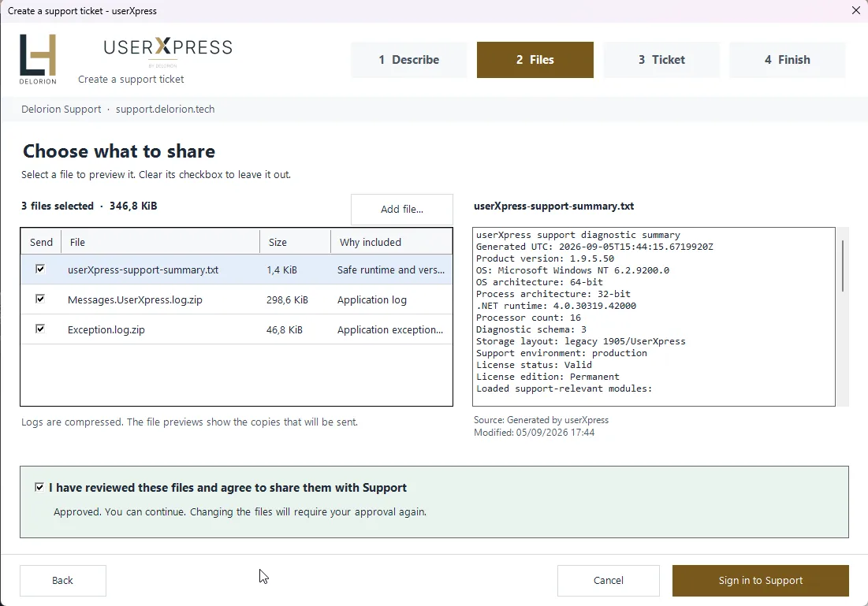Select the 2 Files step tab

(535, 60)
